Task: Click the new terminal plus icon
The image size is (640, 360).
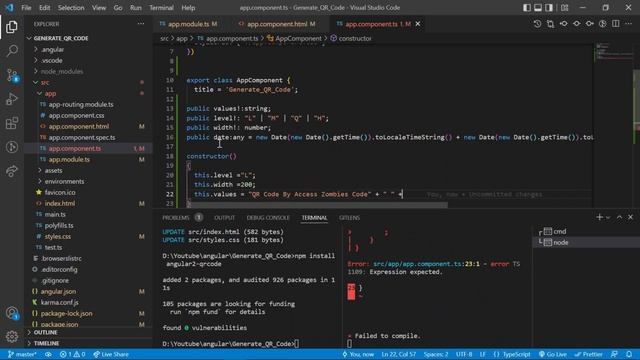Action: tap(599, 217)
